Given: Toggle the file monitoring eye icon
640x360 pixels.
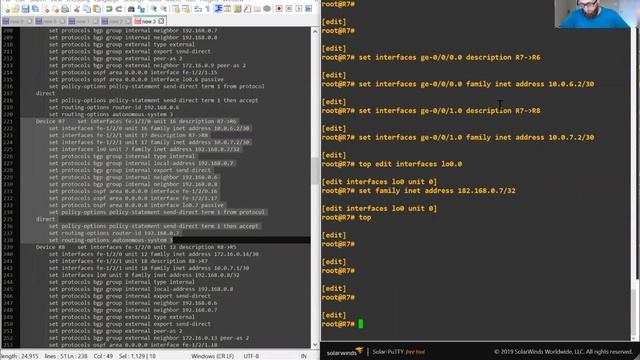Looking at the screenshot, I should [x=267, y=9].
